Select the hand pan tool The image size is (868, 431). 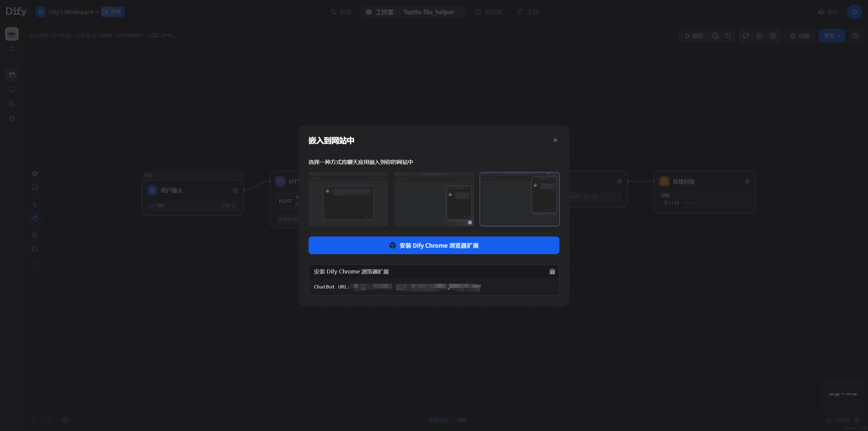point(35,218)
